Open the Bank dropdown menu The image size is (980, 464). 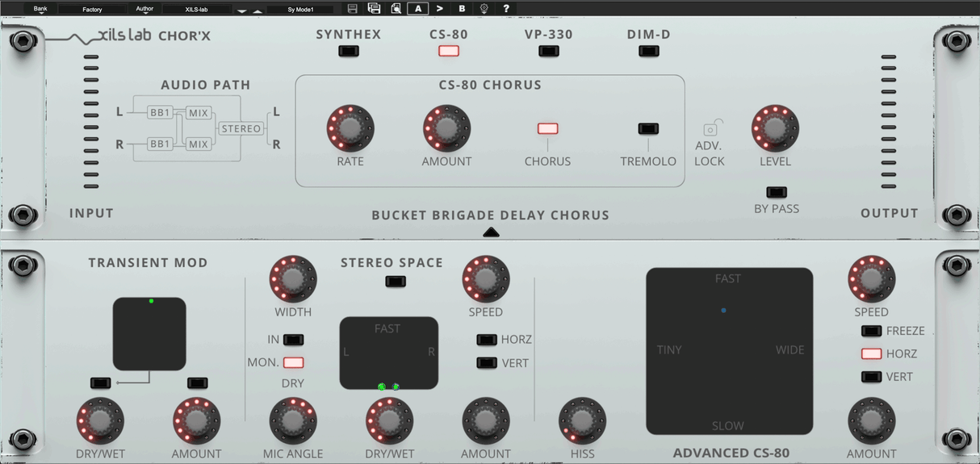coord(40,10)
